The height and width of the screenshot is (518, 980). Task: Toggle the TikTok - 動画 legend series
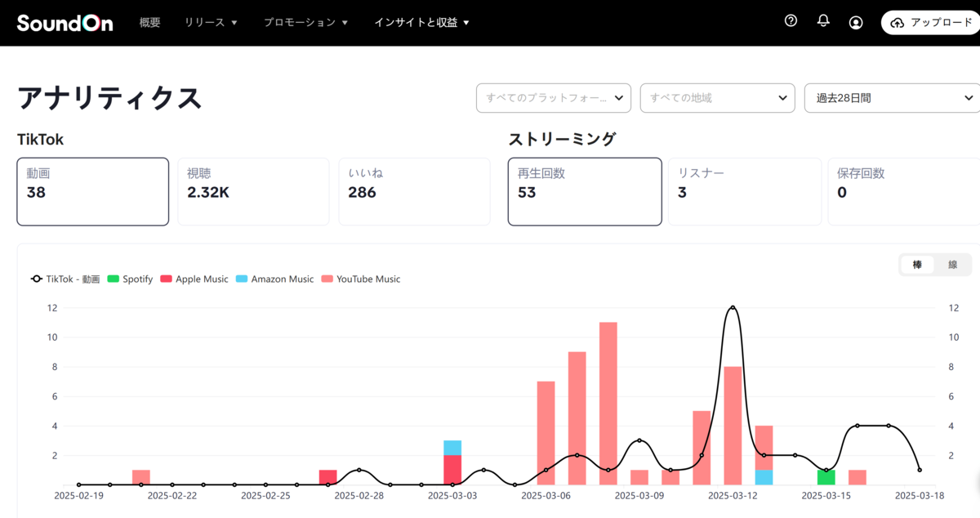(65, 279)
